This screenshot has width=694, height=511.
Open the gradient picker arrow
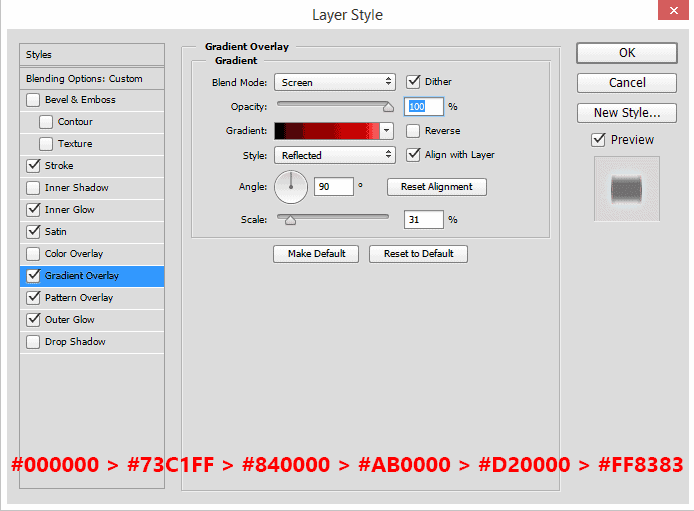[x=387, y=131]
